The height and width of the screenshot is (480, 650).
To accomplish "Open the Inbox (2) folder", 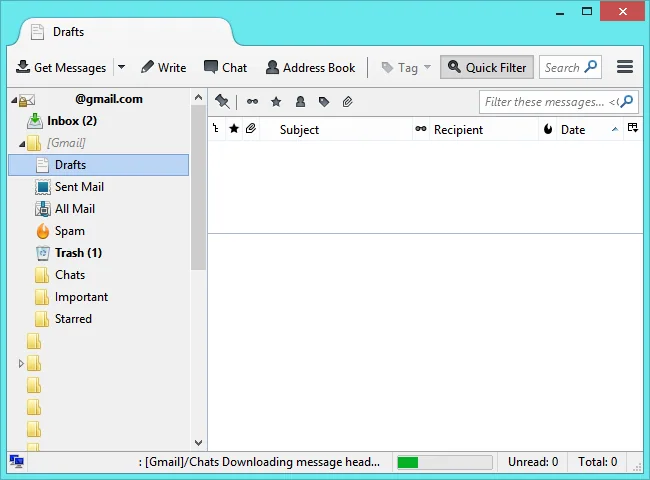I will (99, 121).
